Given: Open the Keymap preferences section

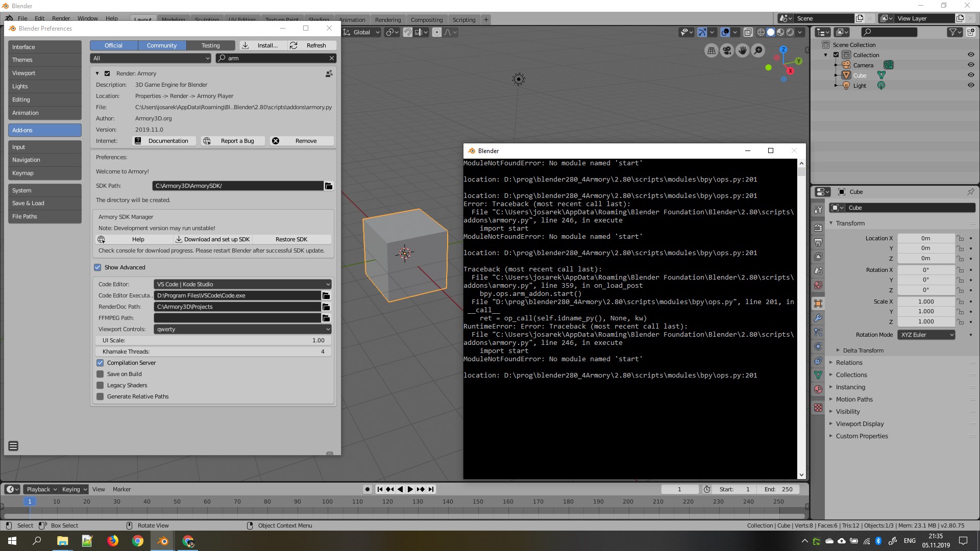Looking at the screenshot, I should (x=44, y=173).
